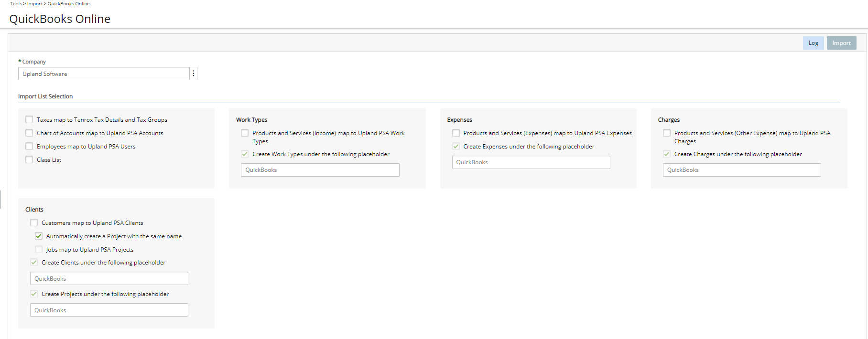The image size is (868, 339).
Task: Edit the Clients placeholder QuickBooks field
Action: (x=109, y=278)
